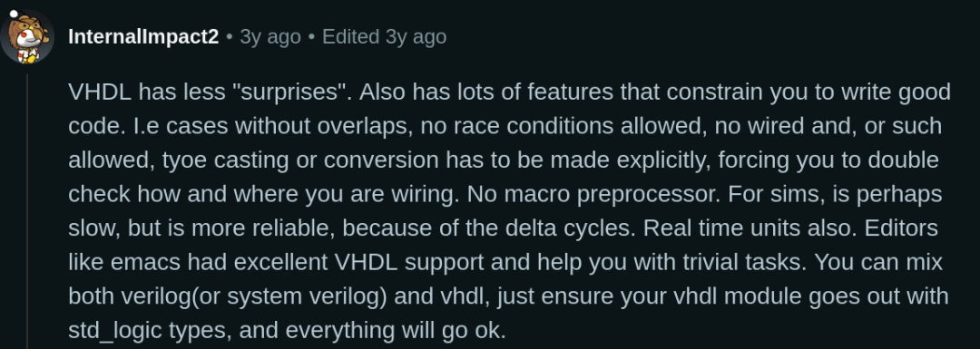Click the white status dot on the avatar
The width and height of the screenshot is (980, 349).
click(x=14, y=14)
